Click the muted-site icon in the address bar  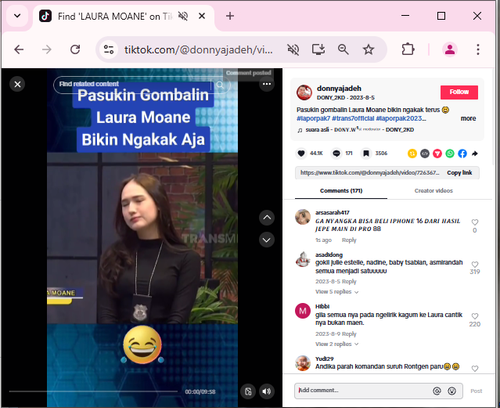(x=293, y=50)
